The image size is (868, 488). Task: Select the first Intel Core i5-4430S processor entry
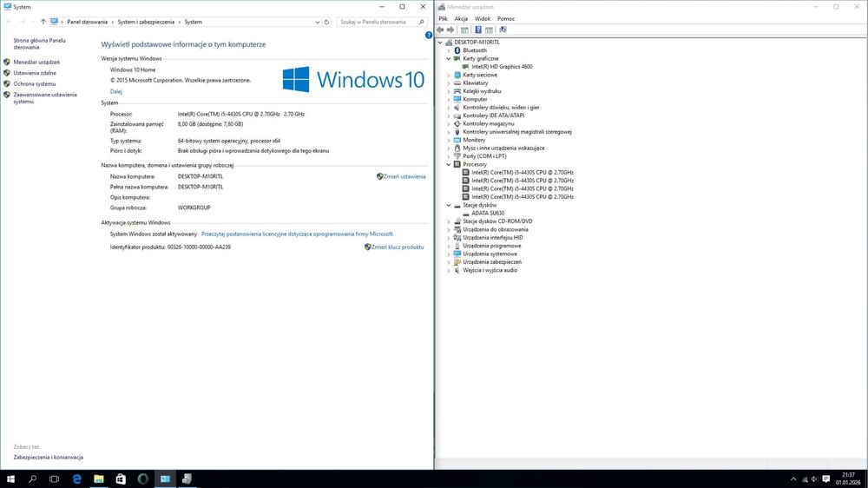[522, 172]
